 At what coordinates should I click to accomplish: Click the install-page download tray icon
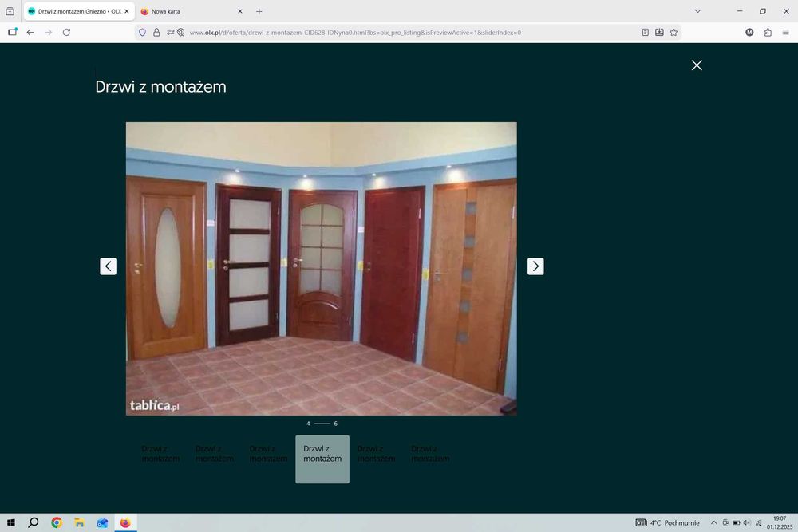[x=659, y=33]
